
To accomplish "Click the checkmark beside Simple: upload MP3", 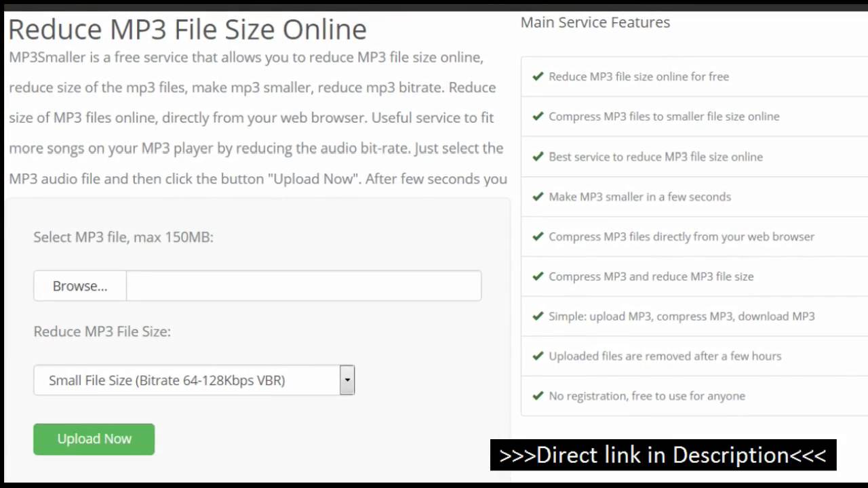I will (x=538, y=316).
